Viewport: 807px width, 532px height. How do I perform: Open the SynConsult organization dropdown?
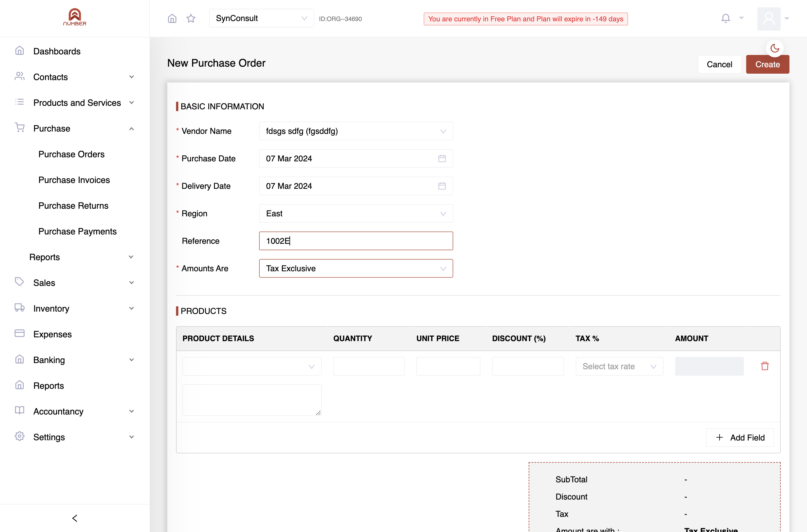click(x=261, y=18)
